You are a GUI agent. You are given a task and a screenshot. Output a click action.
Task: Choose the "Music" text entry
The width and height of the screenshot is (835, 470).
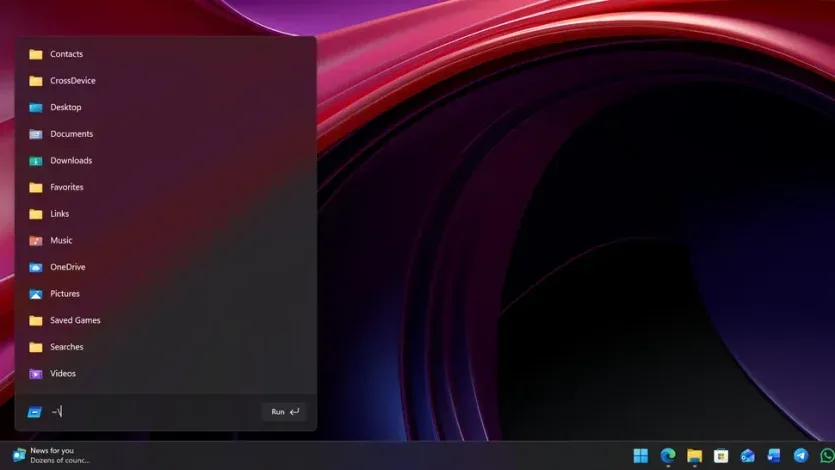pyautogui.click(x=61, y=241)
